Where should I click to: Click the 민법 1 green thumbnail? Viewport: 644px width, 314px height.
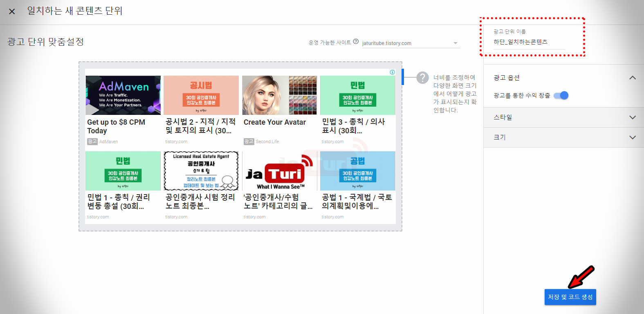coord(123,171)
